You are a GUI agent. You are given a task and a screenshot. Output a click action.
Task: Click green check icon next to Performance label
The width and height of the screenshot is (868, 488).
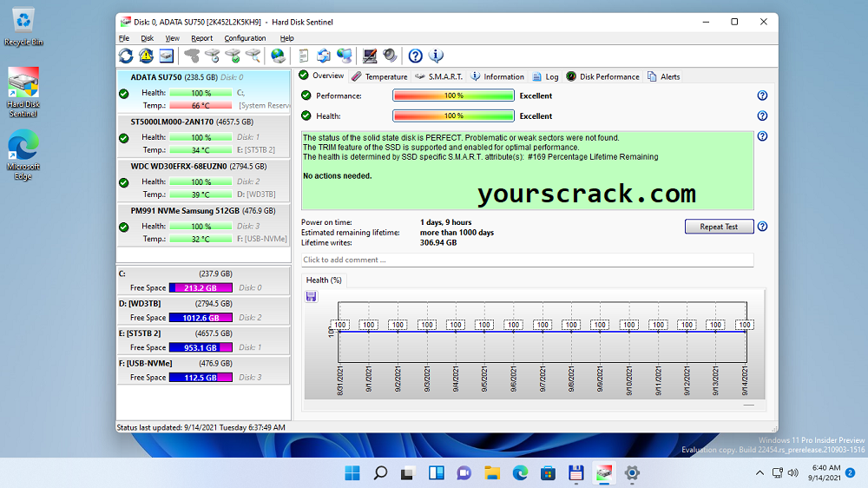tap(306, 96)
